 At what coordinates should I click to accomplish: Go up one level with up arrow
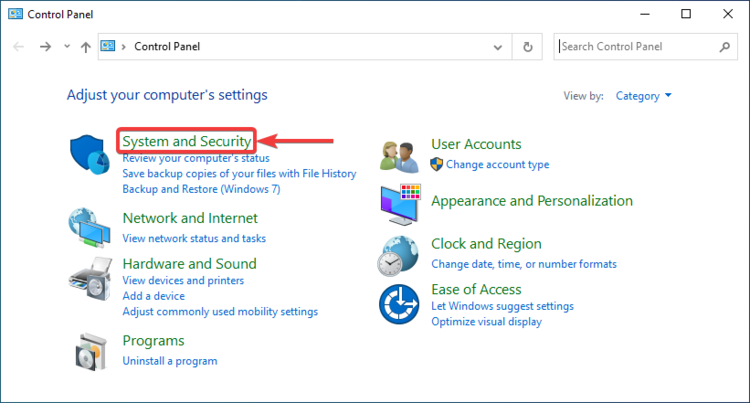(85, 47)
